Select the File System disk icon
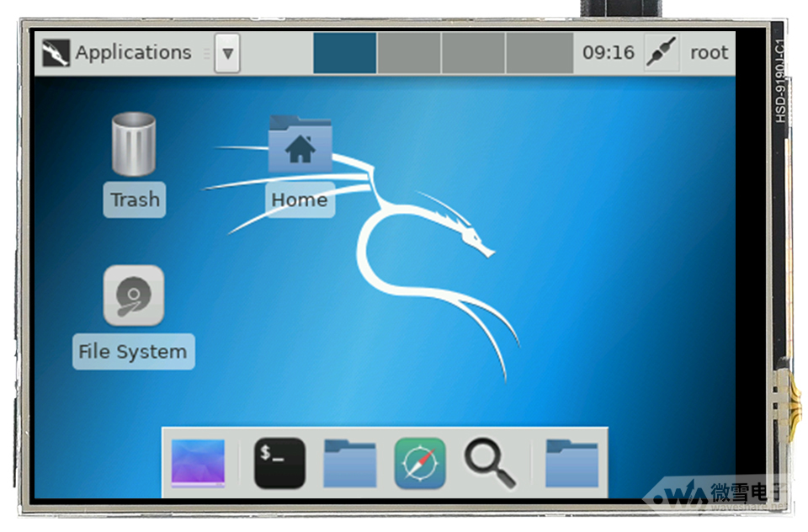This screenshot has height=532, width=808. coord(133,296)
